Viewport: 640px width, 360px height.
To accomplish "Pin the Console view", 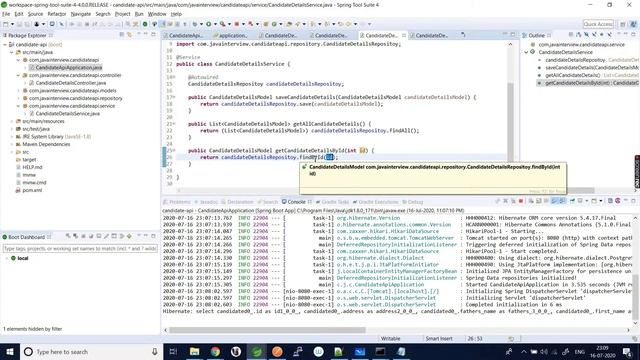I will coord(572,201).
